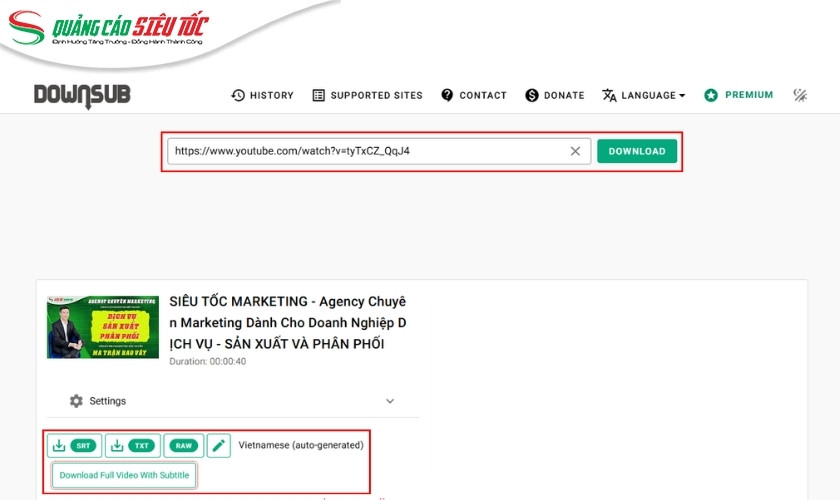Download subtitles as TXT file
This screenshot has height=500, width=840.
pos(132,445)
